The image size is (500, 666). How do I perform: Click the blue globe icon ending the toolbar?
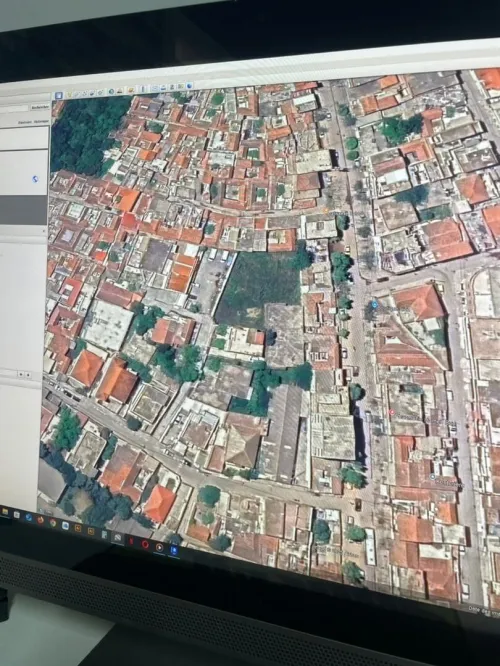pyautogui.click(x=189, y=86)
